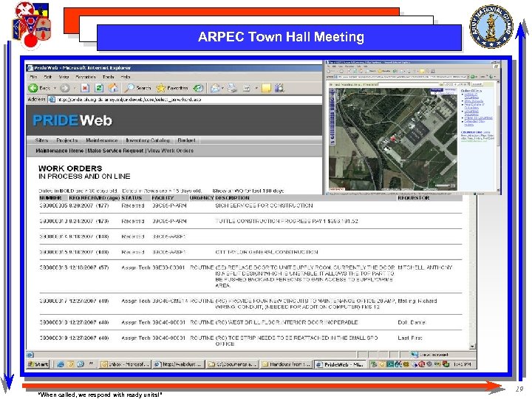
Task: Open the Maintenance Home link
Action: [x=59, y=151]
